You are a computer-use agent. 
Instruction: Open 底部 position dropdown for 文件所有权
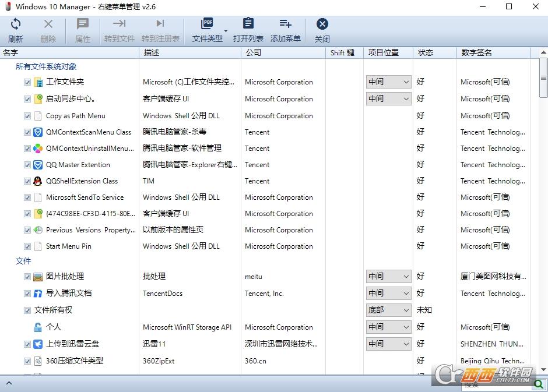click(x=388, y=310)
